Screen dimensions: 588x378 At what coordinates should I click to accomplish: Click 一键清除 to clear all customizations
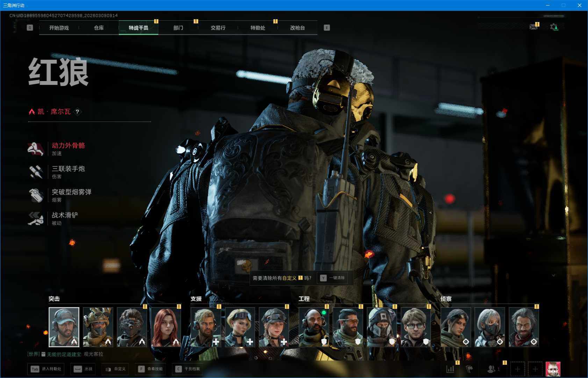pos(332,278)
